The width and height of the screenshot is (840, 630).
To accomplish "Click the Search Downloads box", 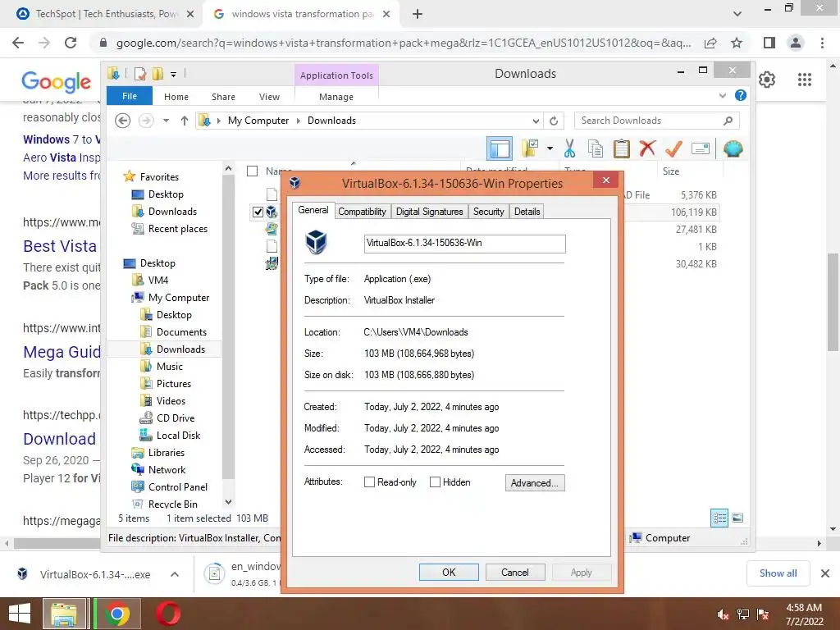I will click(657, 121).
